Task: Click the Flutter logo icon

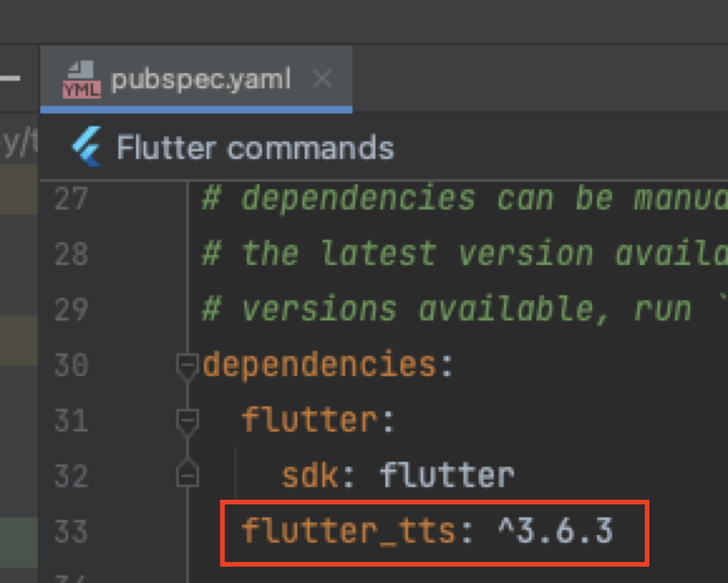Action: 87,147
